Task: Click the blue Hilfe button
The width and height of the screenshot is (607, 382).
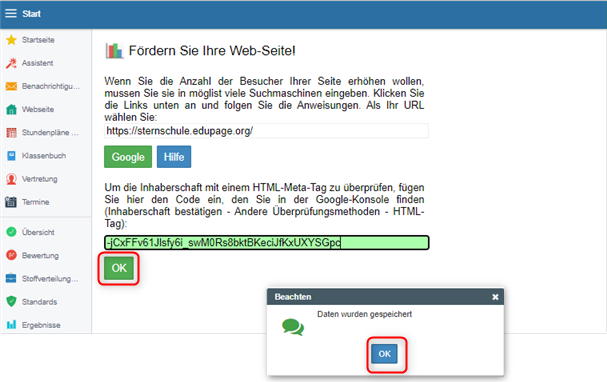Action: [174, 157]
